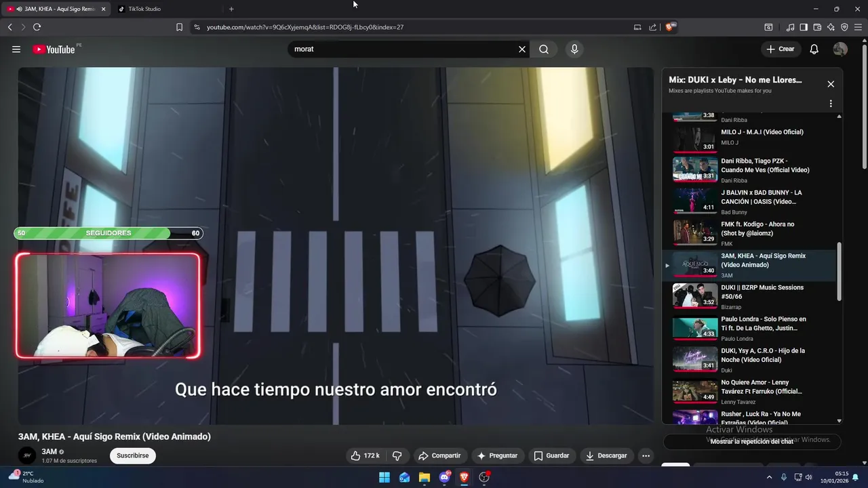Open browser tab search icon
The height and width of the screenshot is (488, 868).
(768, 27)
